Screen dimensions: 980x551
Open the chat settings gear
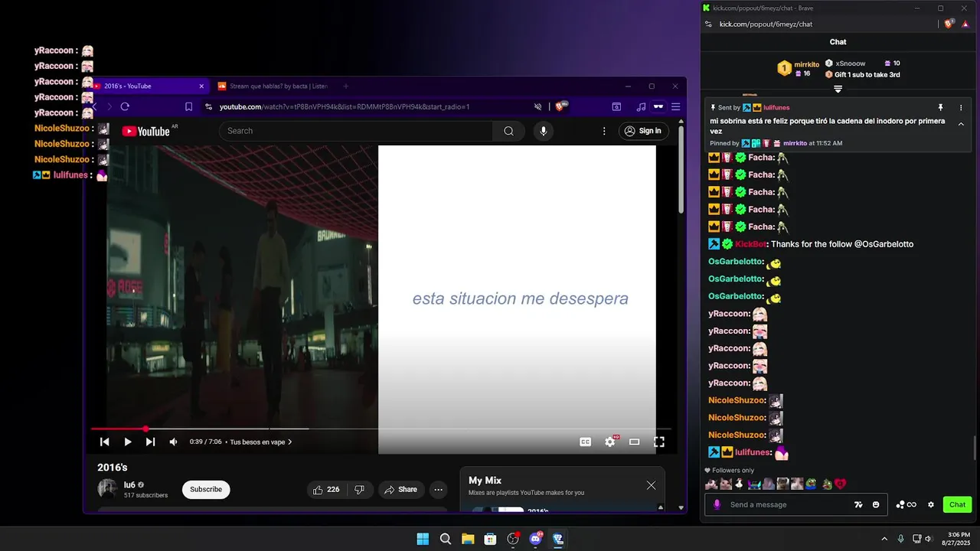(x=931, y=504)
